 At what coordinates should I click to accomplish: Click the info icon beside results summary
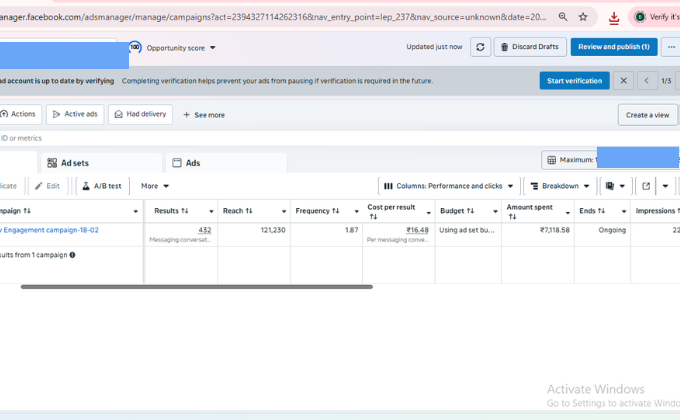72,255
